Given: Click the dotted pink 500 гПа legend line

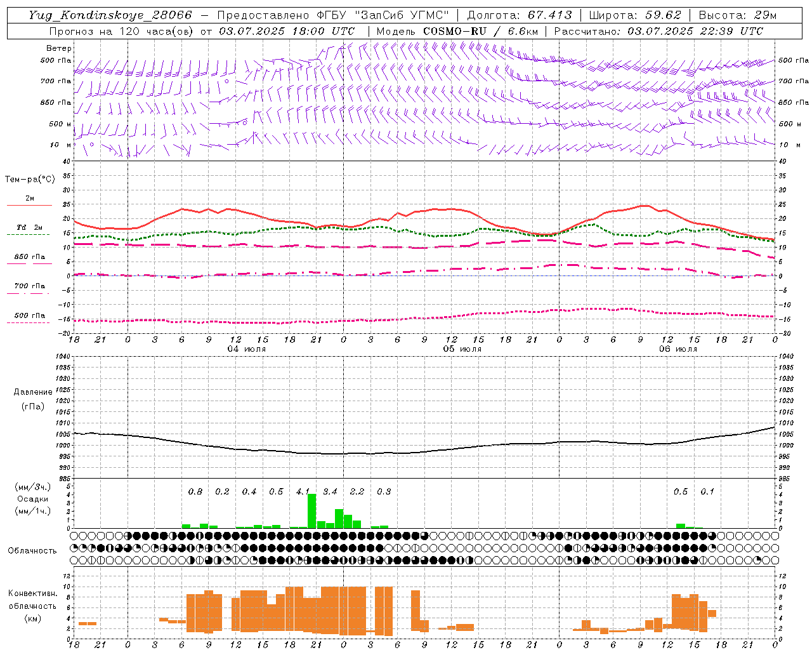Looking at the screenshot, I should pyautogui.click(x=28, y=322).
